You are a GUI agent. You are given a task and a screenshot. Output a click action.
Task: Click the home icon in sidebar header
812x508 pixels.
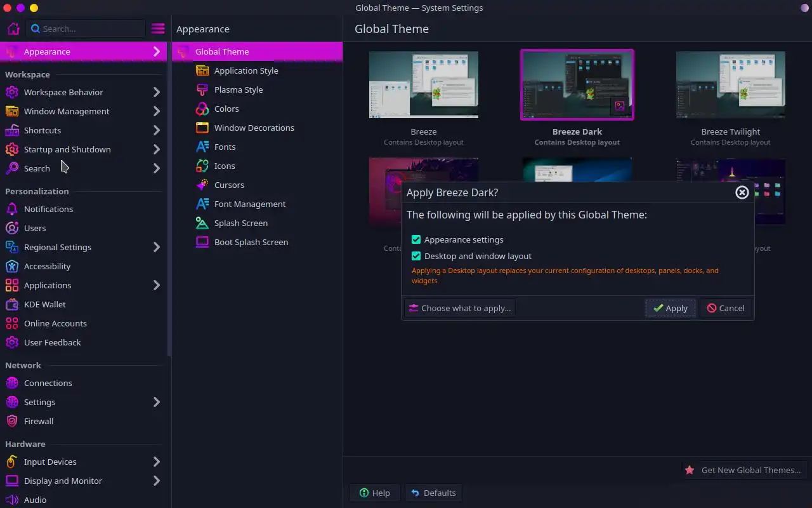click(x=13, y=29)
